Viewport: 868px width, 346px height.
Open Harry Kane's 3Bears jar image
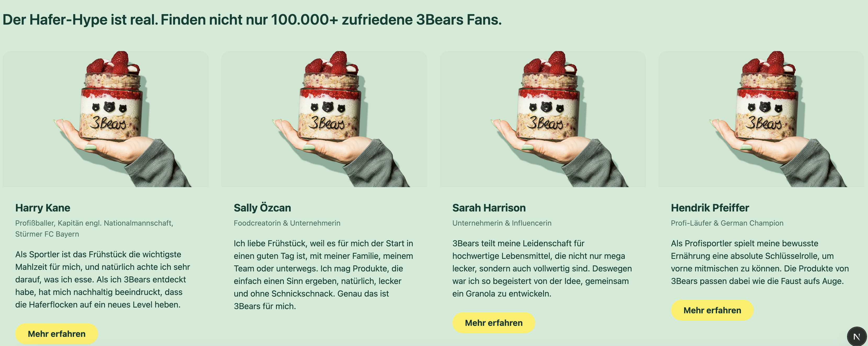pyautogui.click(x=106, y=119)
